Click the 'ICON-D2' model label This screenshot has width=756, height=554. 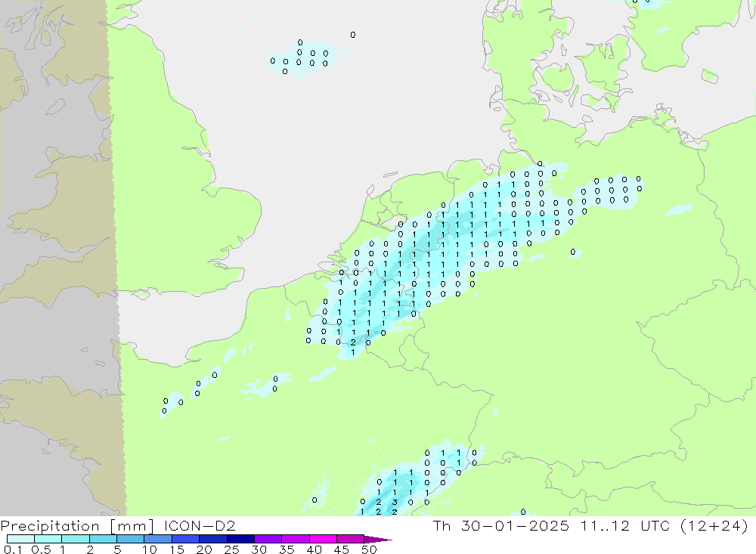tap(200, 525)
